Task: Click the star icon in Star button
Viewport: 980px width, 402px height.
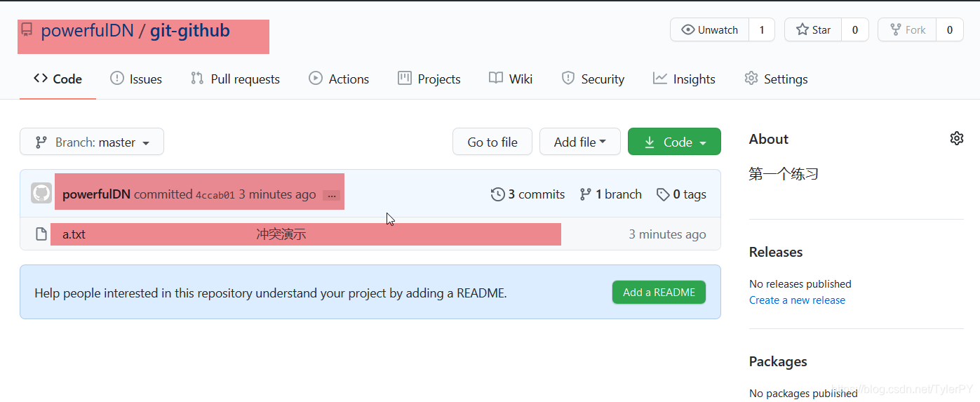Action: 803,29
